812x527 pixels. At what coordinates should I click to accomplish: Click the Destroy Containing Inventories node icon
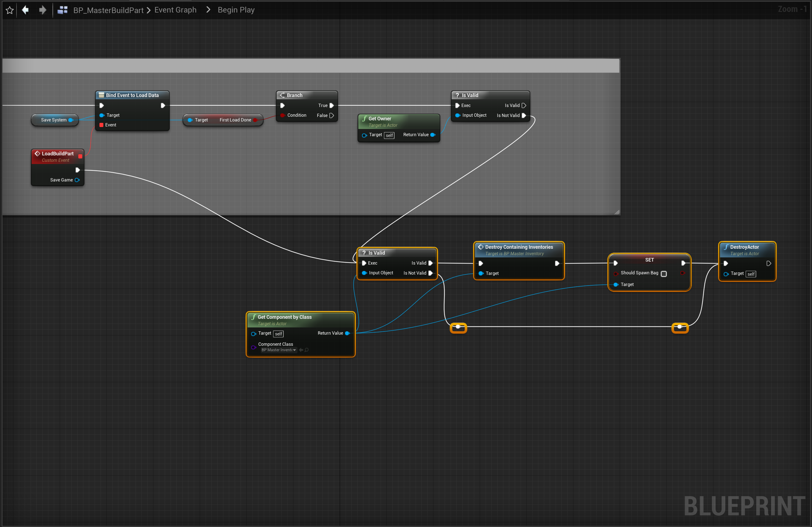(x=480, y=247)
